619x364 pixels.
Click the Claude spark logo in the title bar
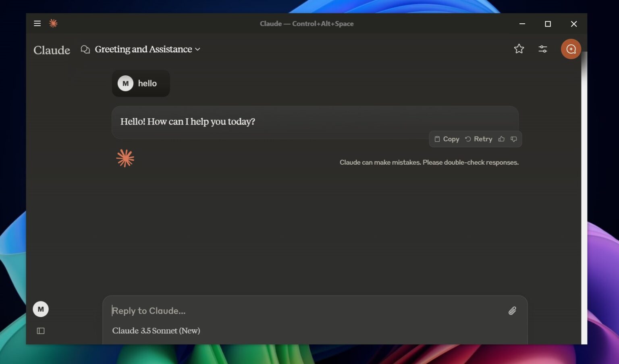coord(53,23)
